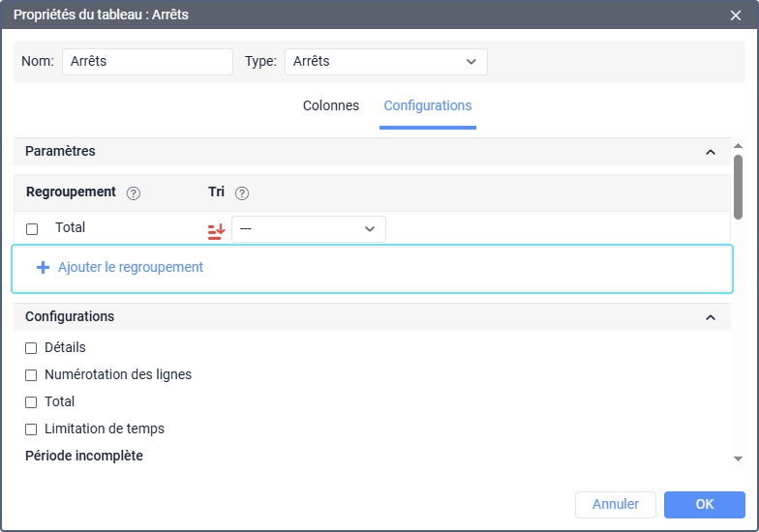Click scrollbar up arrow
The image size is (759, 532).
738,145
